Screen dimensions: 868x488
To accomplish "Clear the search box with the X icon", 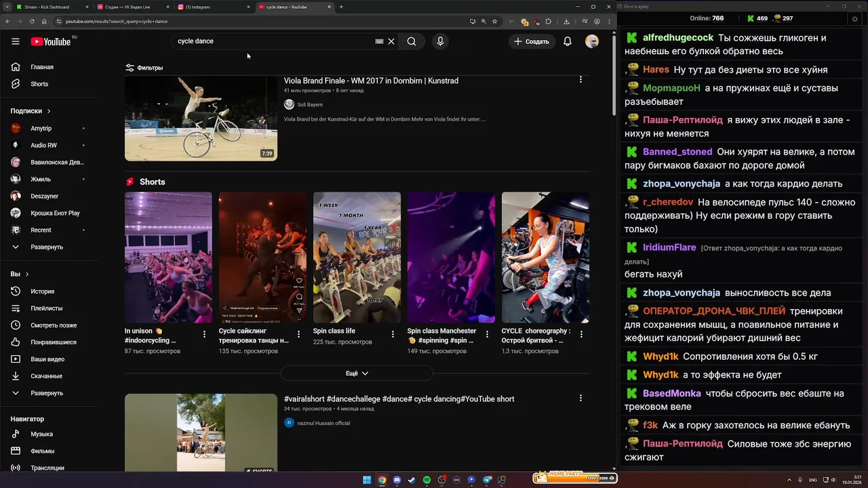I will (x=391, y=41).
